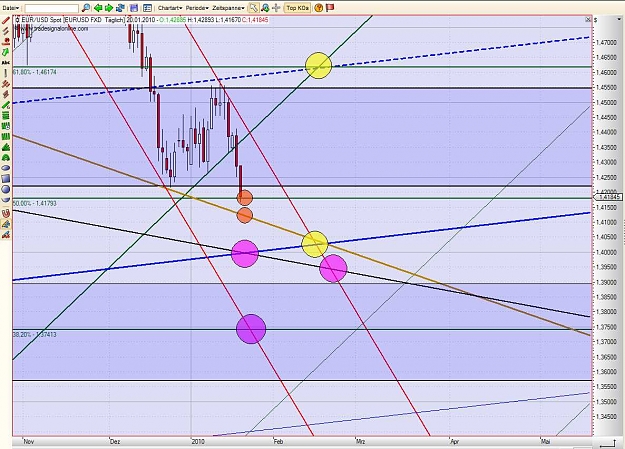Viewport: 625px width, 449px height.
Task: Select the circle drawing tool
Action: [6, 189]
